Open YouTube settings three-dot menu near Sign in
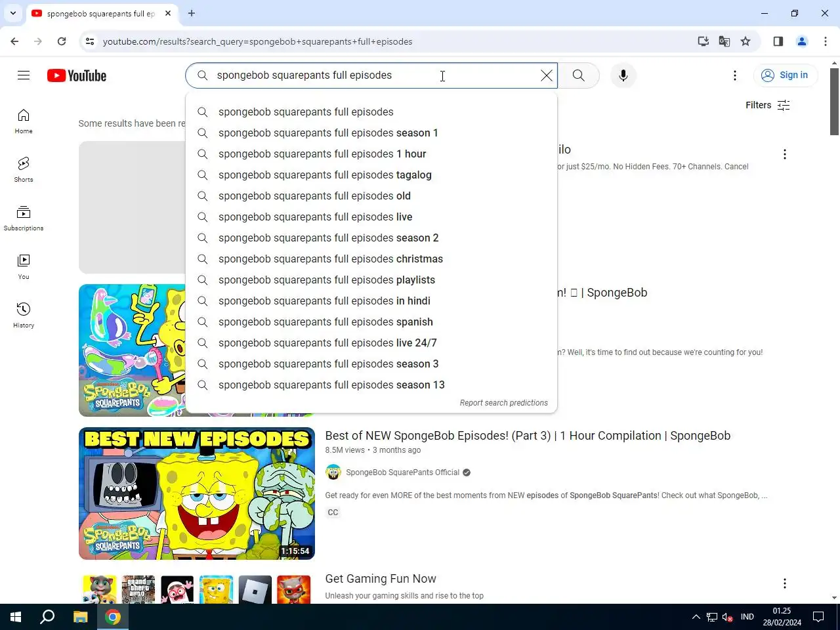Viewport: 840px width, 630px height. (735, 75)
